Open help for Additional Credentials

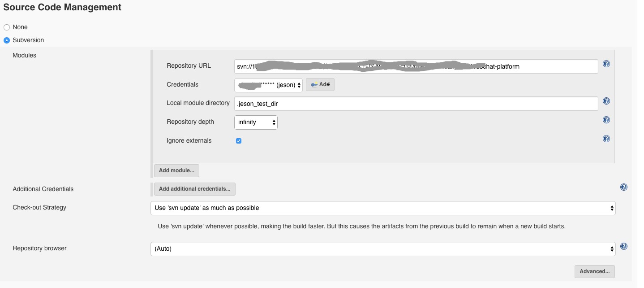pyautogui.click(x=623, y=187)
